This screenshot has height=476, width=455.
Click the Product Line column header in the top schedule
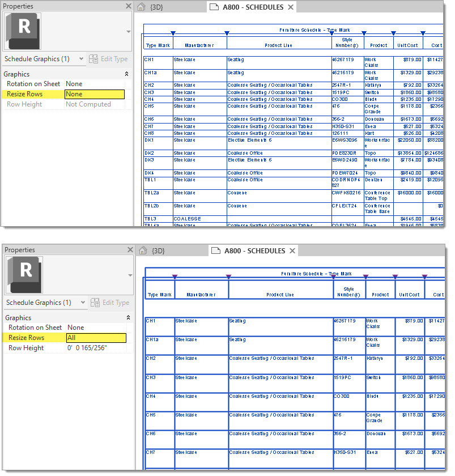[x=278, y=45]
